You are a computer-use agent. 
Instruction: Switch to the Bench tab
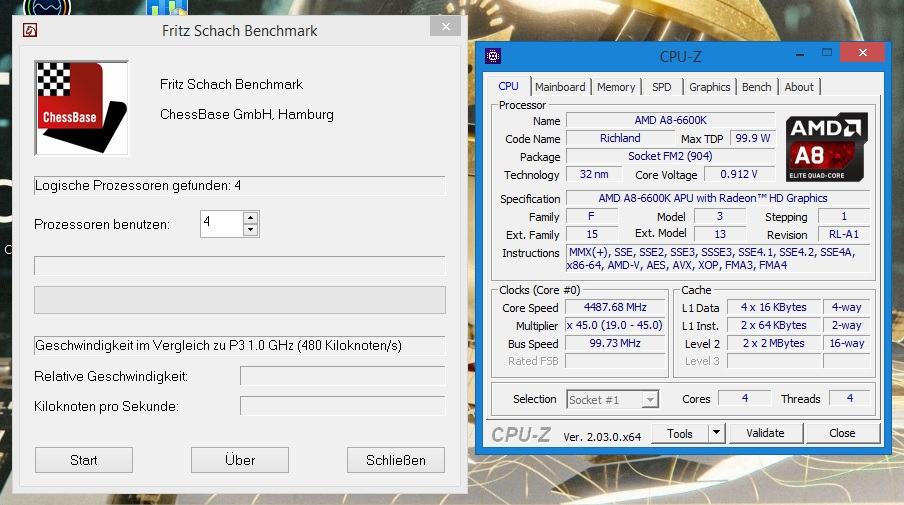click(756, 87)
